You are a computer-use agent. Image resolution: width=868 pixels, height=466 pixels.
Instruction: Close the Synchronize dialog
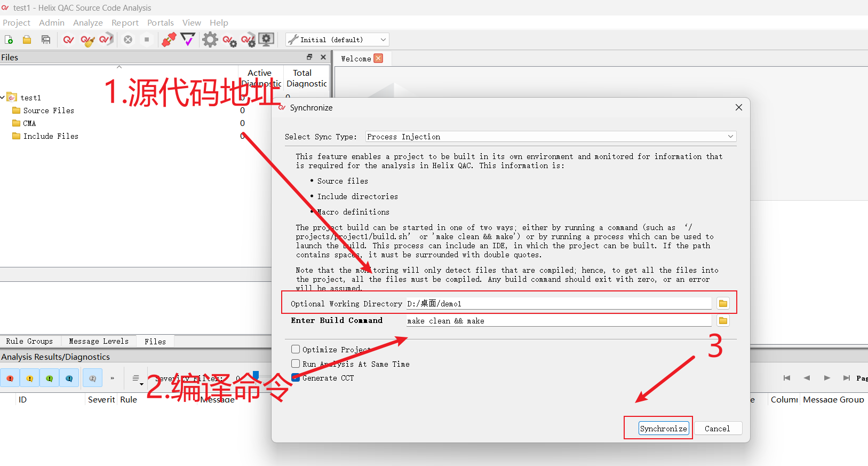(739, 107)
